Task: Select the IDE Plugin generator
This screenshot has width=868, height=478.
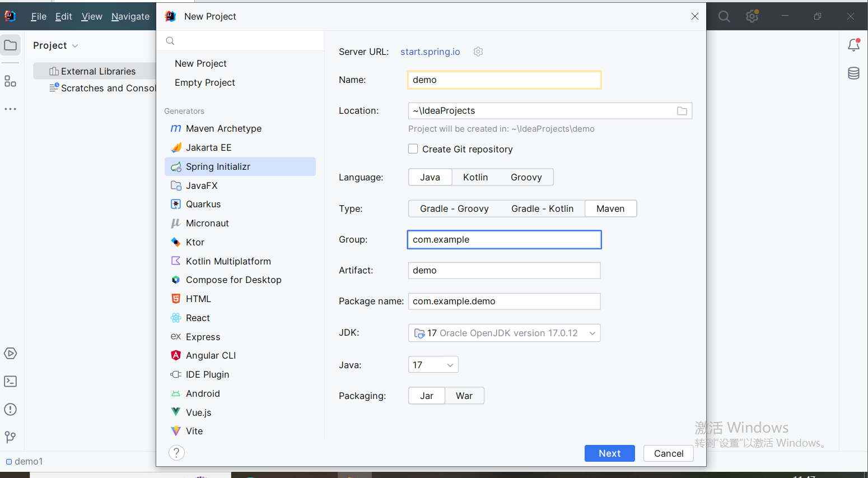Action: coord(240,374)
